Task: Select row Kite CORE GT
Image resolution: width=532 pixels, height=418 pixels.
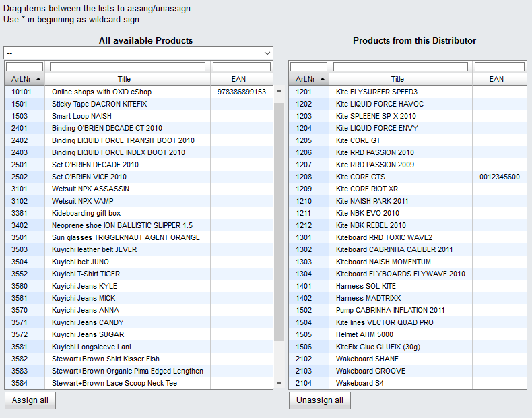Action: tap(408, 141)
